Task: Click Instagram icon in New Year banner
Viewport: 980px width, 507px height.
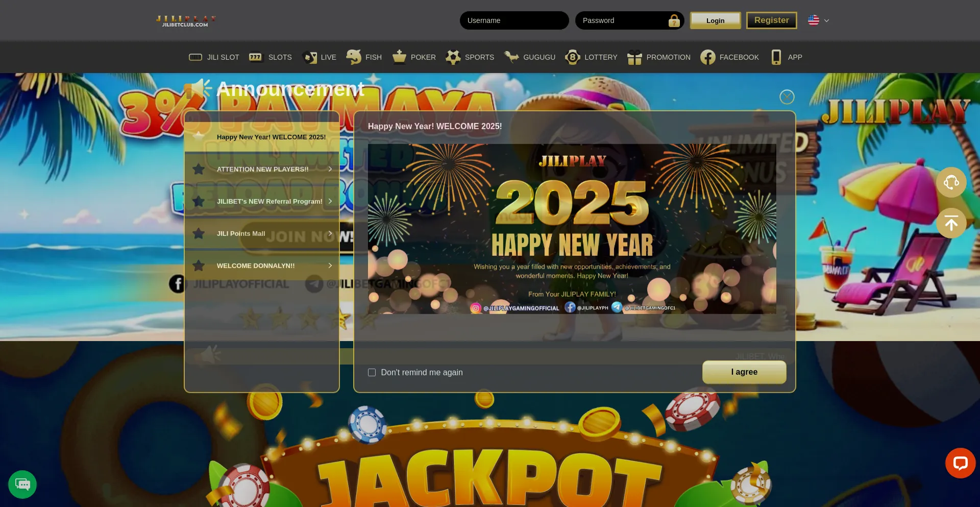Action: coord(476,308)
